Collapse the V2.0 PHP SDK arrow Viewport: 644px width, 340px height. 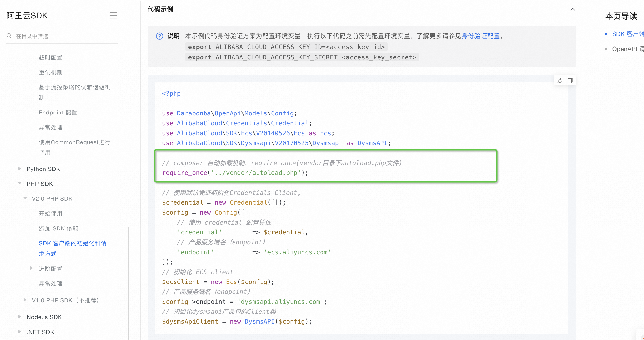tap(25, 198)
